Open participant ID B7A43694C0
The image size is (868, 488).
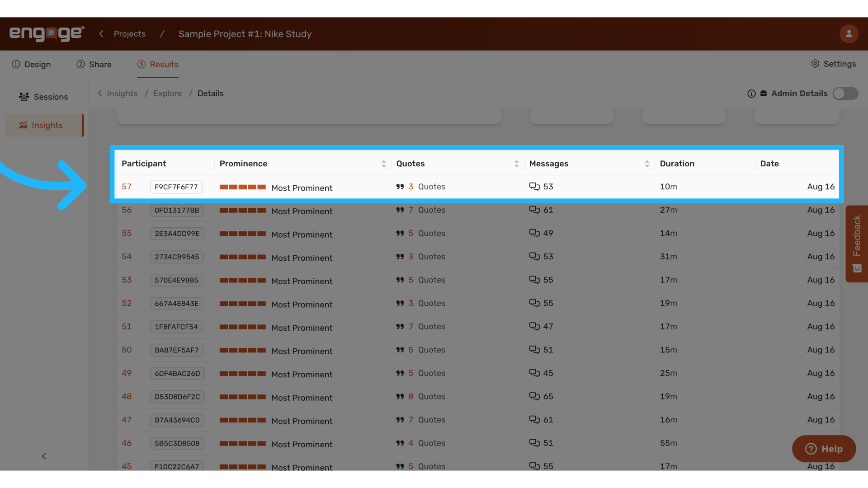click(177, 420)
